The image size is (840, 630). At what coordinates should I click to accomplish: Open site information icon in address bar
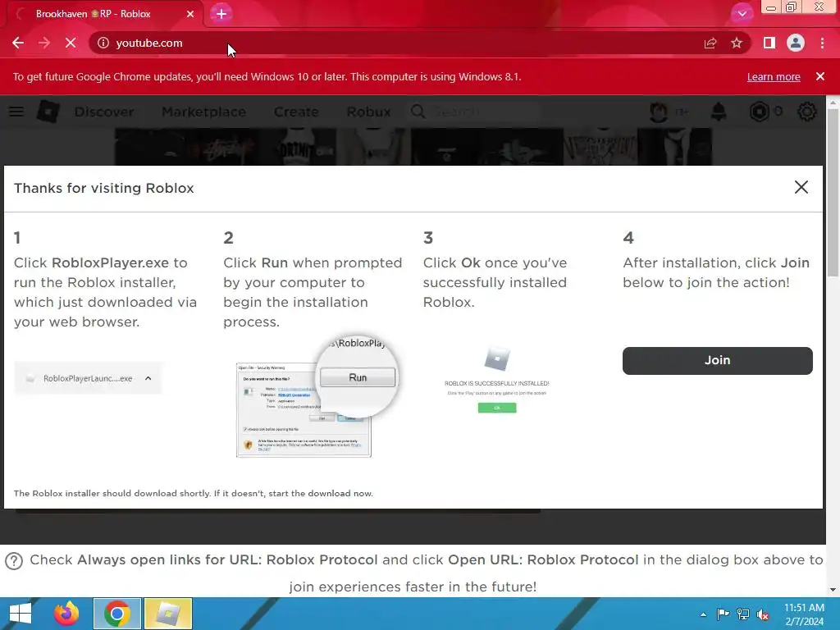[x=103, y=43]
